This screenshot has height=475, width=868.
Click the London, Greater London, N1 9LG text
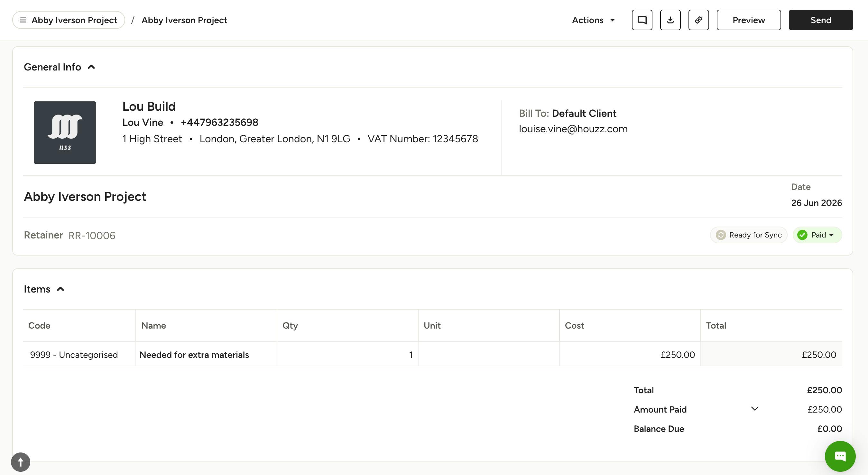pyautogui.click(x=275, y=139)
